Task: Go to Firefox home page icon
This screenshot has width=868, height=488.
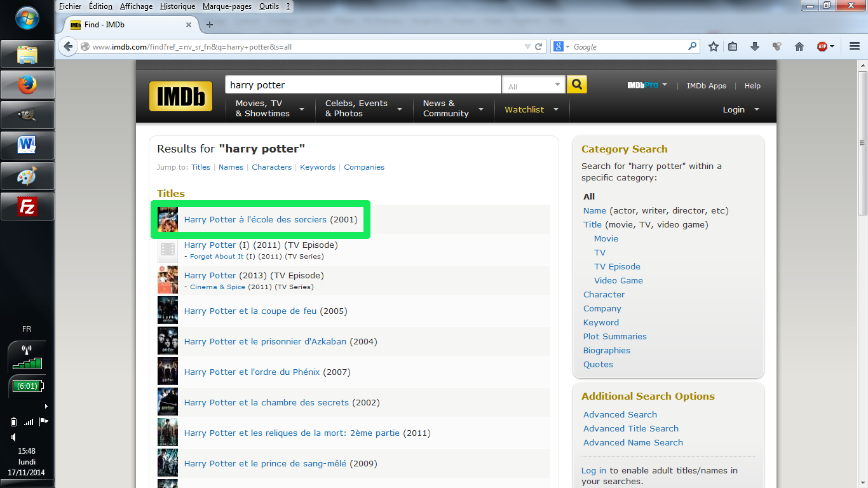Action: (x=799, y=46)
